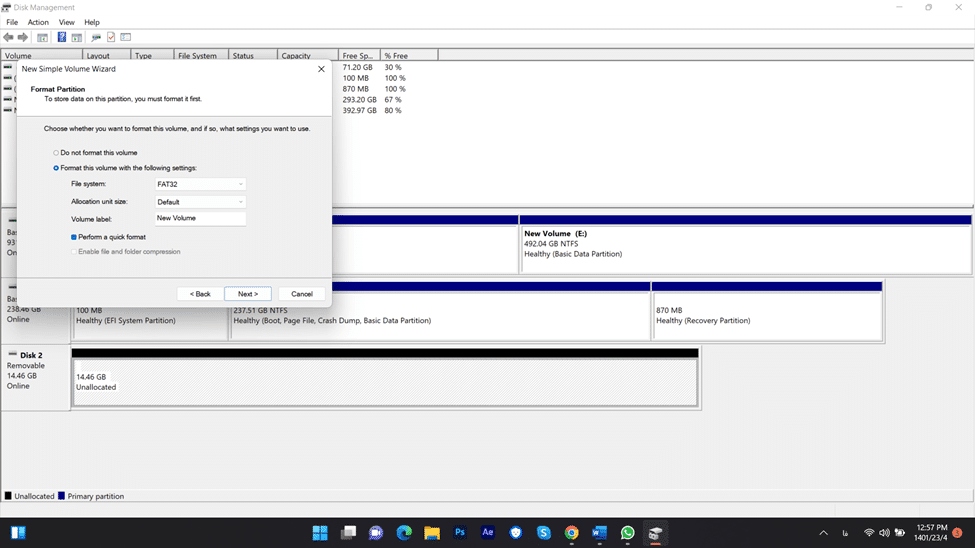Sort by the Status column header
The height and width of the screenshot is (548, 975).
pyautogui.click(x=252, y=55)
